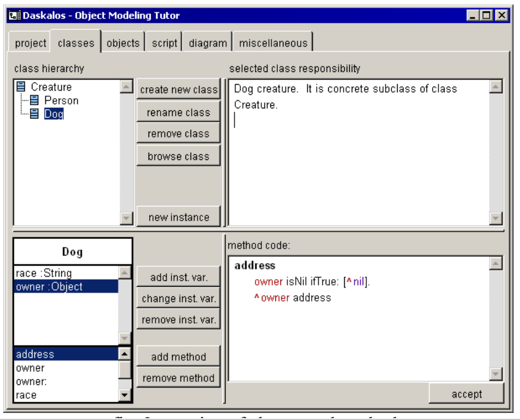Open the diagram tab
Screen dimensions: 520x420
(208, 43)
